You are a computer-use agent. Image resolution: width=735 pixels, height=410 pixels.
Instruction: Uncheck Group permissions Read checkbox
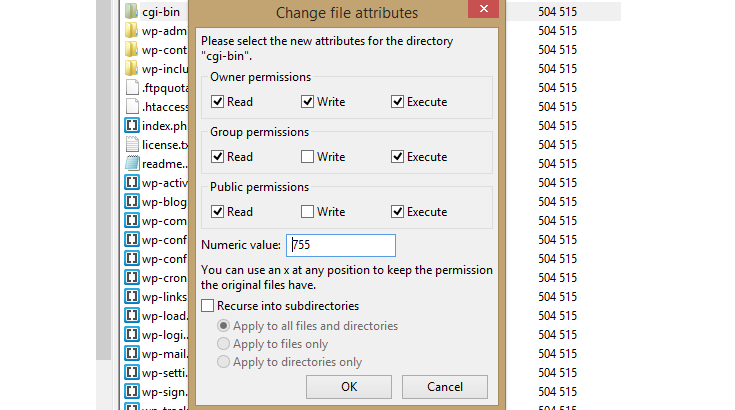218,157
